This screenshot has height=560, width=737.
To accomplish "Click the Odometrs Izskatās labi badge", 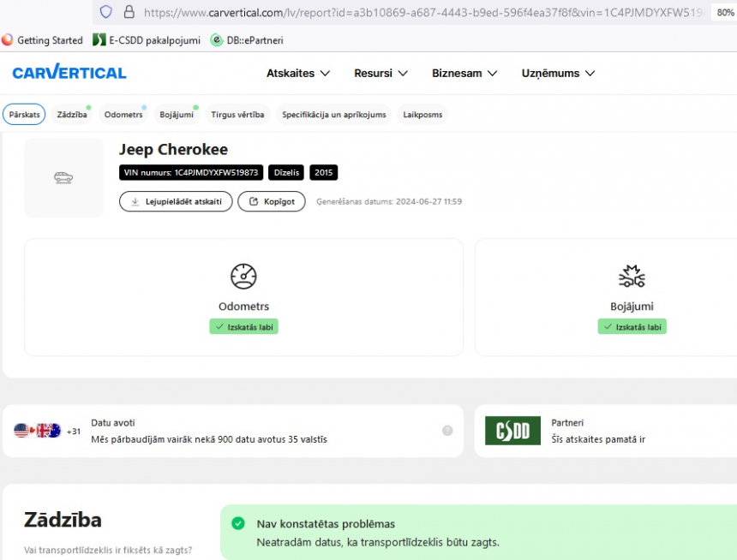I will [244, 326].
